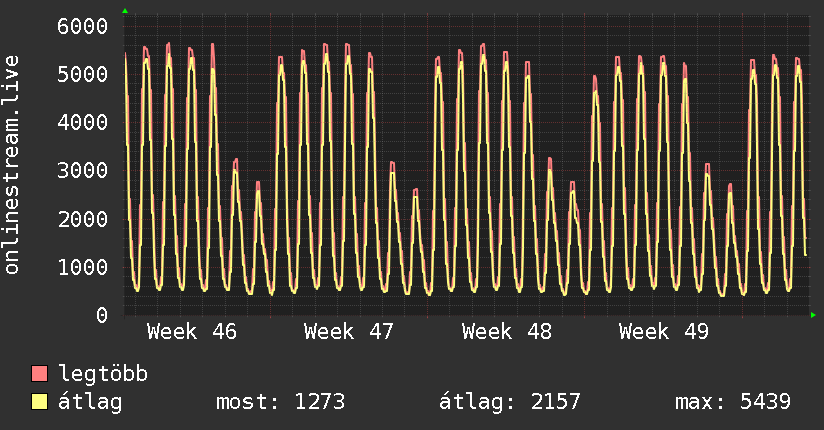Screen dimensions: 824x430
Task: Click the yellow átlag legend swatch
Action: tap(40, 403)
